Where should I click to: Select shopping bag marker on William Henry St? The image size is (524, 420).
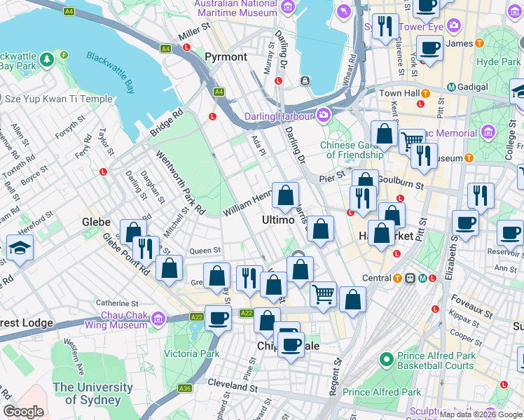click(x=285, y=197)
